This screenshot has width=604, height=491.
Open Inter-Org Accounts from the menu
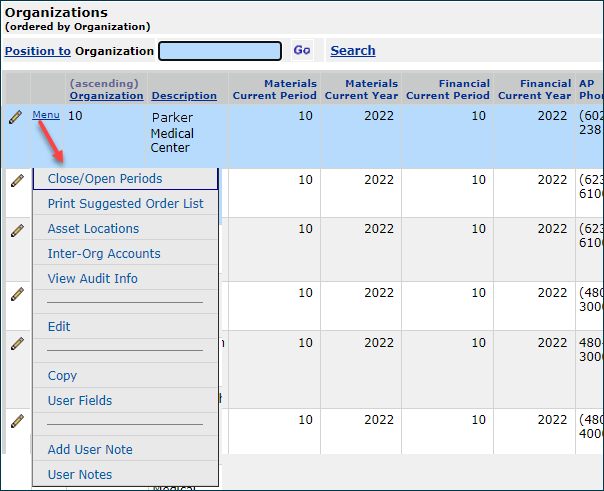(x=104, y=254)
